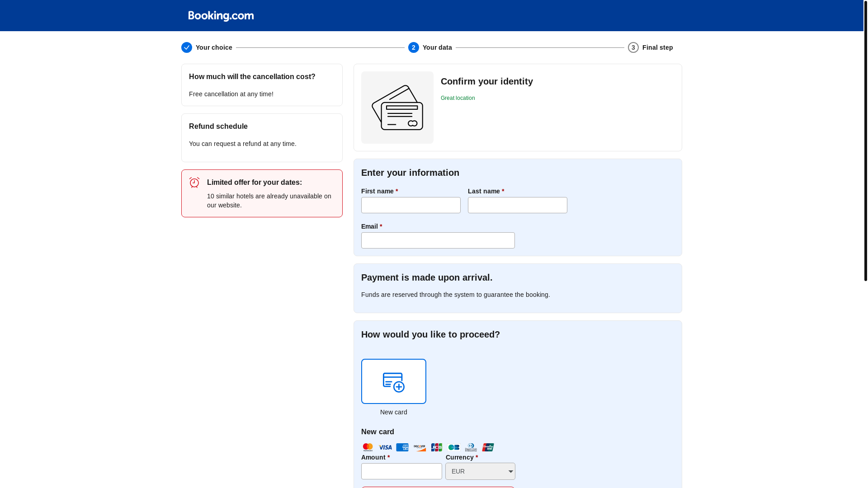
Task: Click the alarm clock limited offer icon
Action: click(194, 183)
